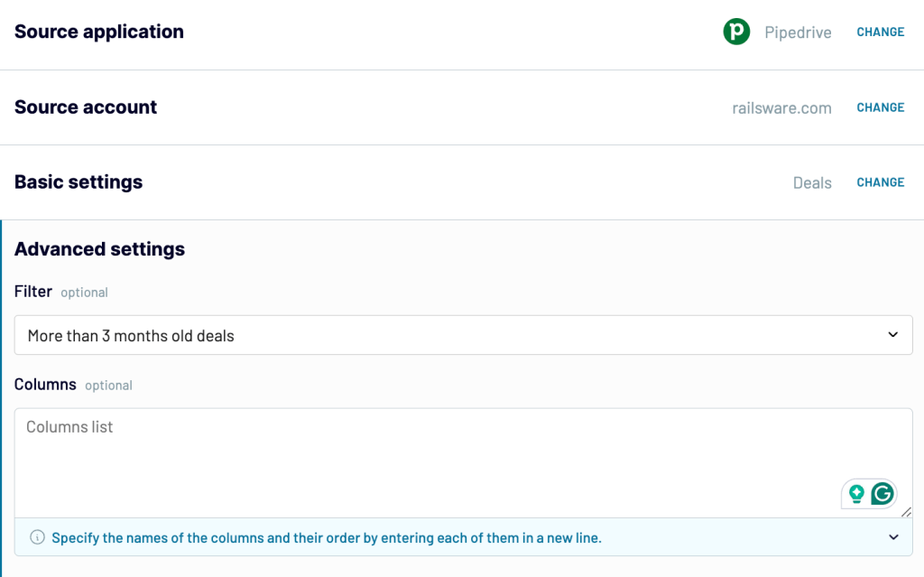
Task: Open the Basic settings section heading
Action: 79,181
